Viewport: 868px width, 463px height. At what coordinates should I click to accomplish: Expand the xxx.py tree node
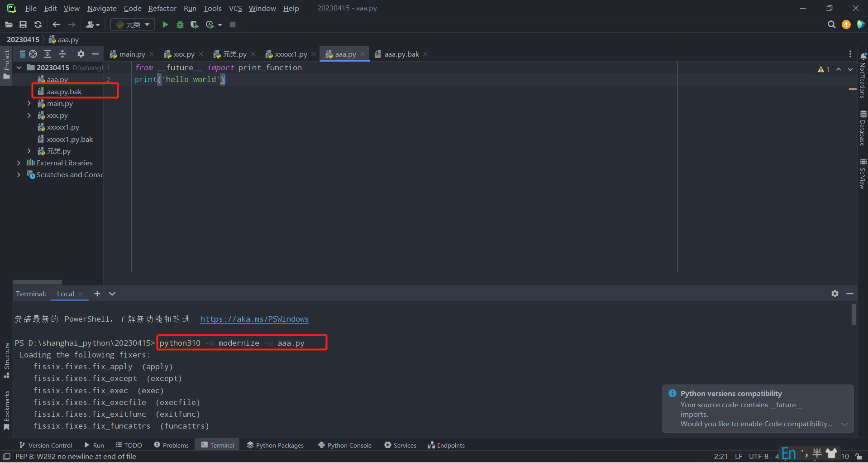(x=29, y=116)
